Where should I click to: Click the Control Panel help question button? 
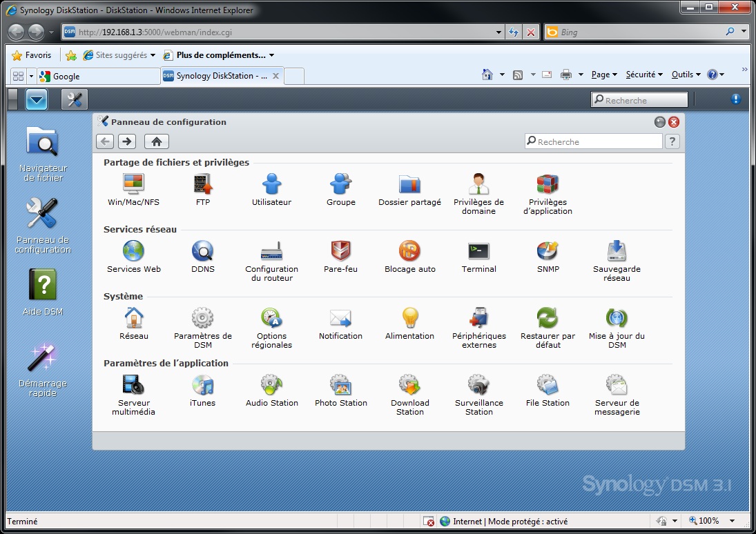(x=672, y=141)
